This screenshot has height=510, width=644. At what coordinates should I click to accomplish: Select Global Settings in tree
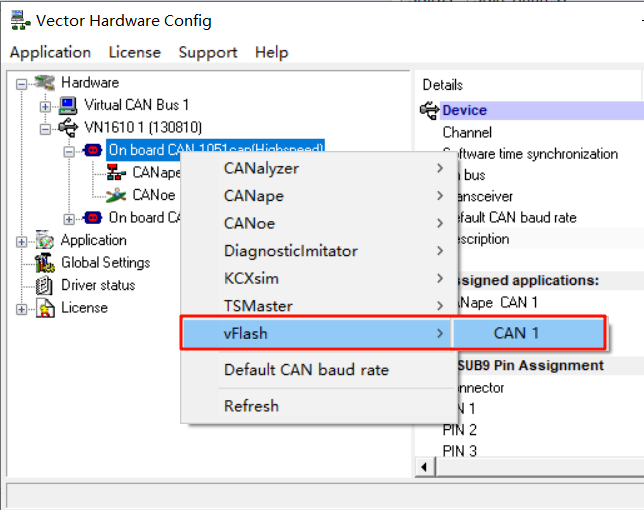[x=106, y=263]
